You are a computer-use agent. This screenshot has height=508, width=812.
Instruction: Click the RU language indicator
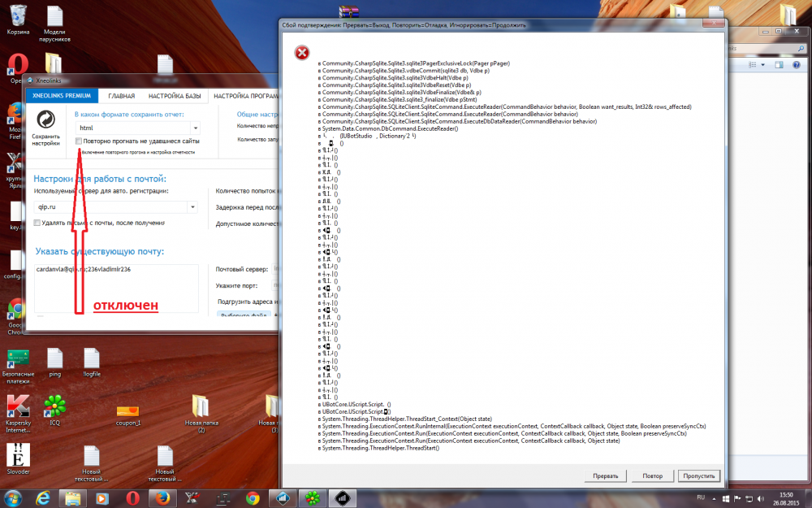pos(701,497)
